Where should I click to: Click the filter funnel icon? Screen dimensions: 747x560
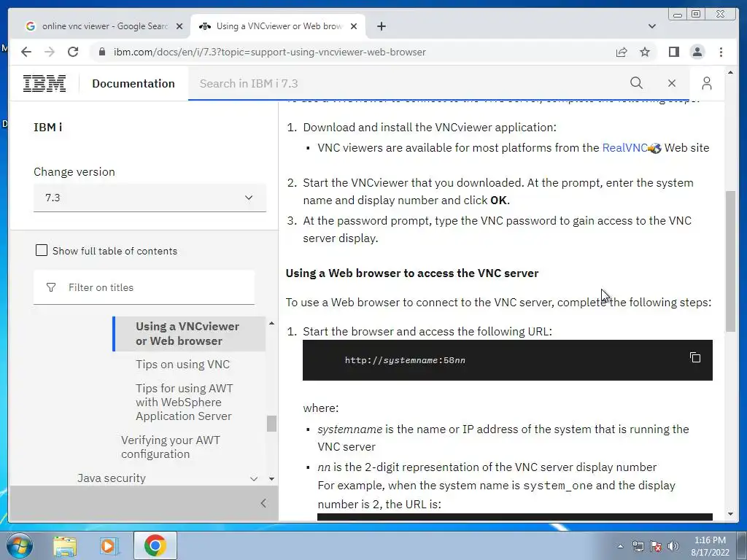tap(51, 287)
